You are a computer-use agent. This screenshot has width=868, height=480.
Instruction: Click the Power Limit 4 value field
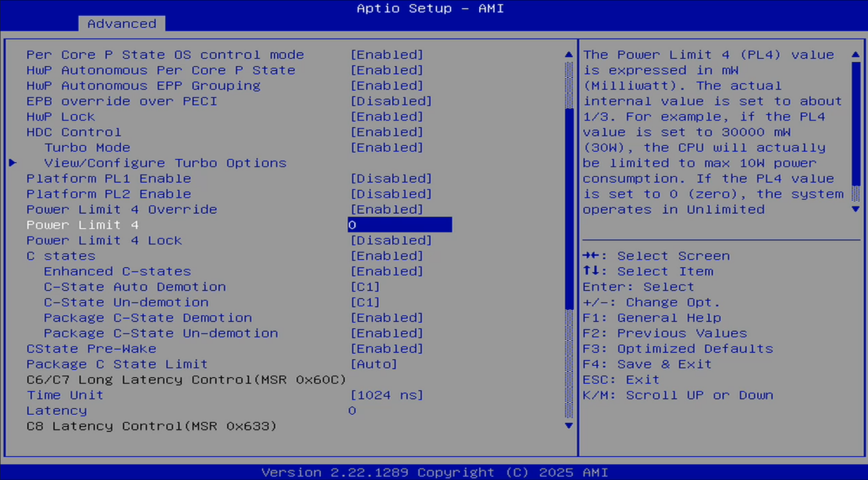point(400,225)
